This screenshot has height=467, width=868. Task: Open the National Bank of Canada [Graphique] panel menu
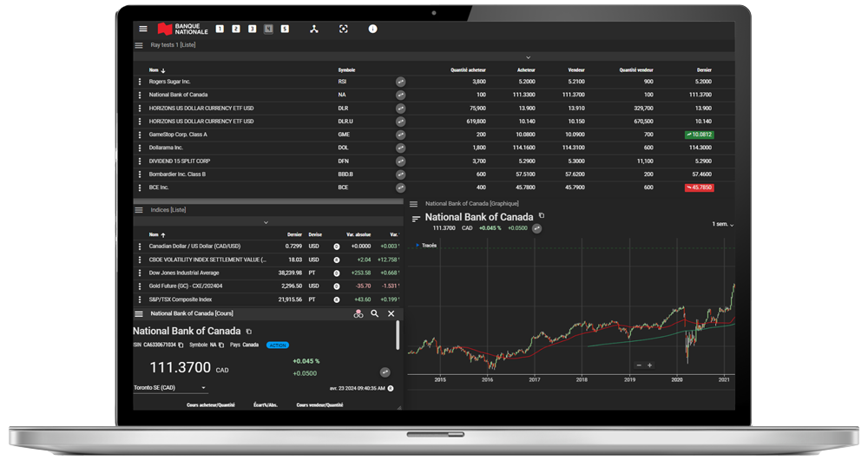[x=413, y=204]
